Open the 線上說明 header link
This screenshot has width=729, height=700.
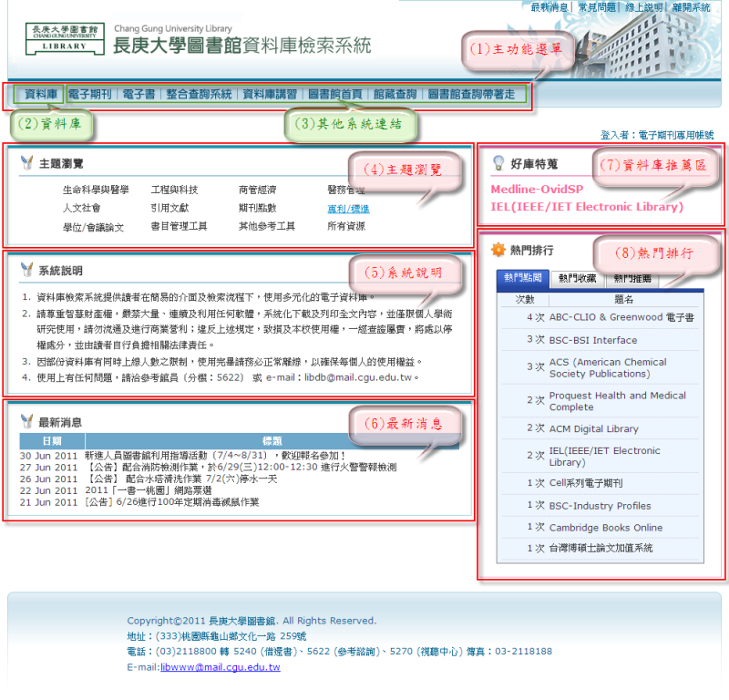644,7
